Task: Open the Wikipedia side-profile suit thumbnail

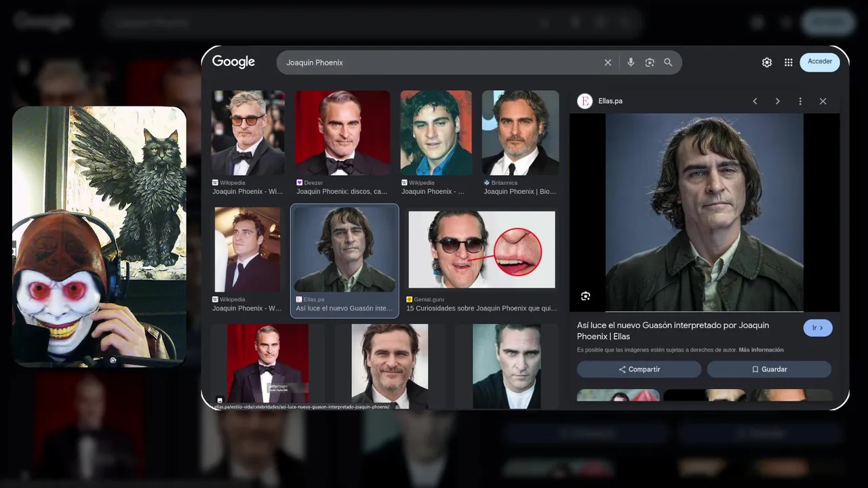Action: click(x=248, y=249)
